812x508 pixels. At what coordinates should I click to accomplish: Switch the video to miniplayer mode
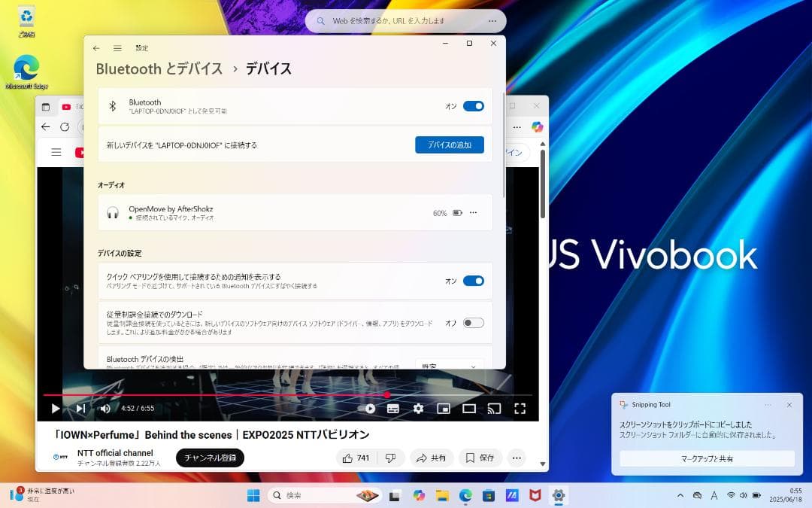pyautogui.click(x=444, y=409)
